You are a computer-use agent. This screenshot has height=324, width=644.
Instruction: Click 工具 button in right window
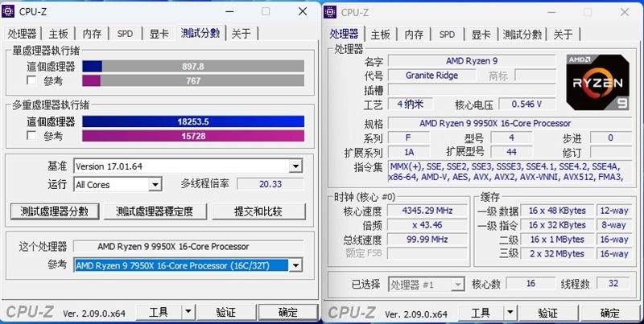[481, 313]
